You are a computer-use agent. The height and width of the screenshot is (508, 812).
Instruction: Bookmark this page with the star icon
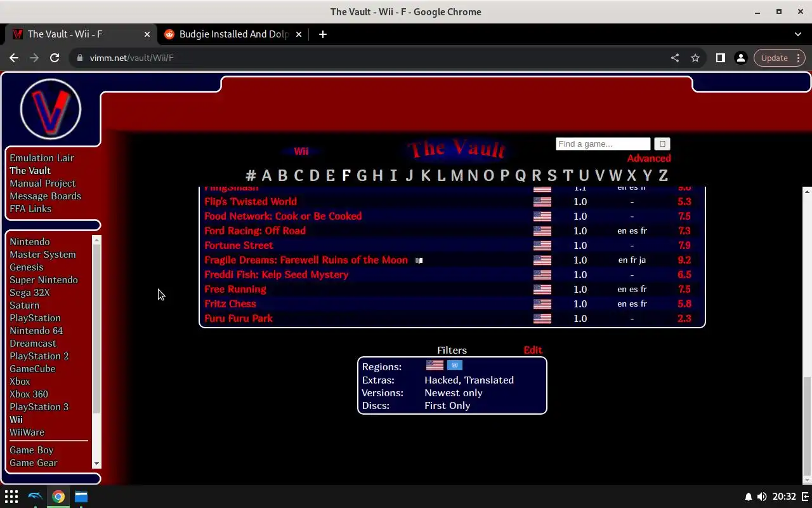pos(695,58)
